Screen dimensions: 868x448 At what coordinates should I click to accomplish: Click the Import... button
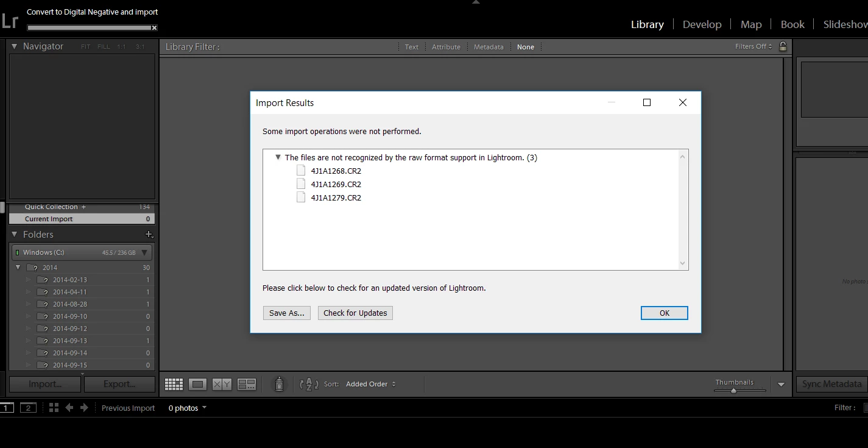point(45,384)
